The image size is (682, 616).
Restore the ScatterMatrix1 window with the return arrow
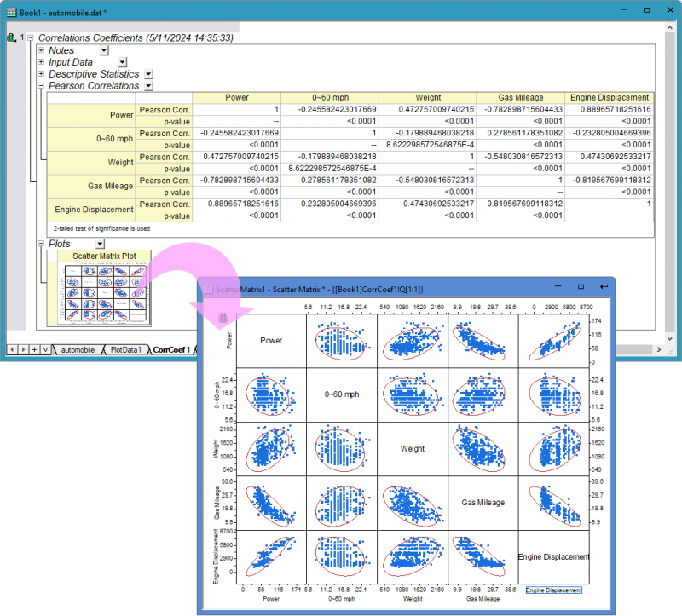click(x=604, y=287)
